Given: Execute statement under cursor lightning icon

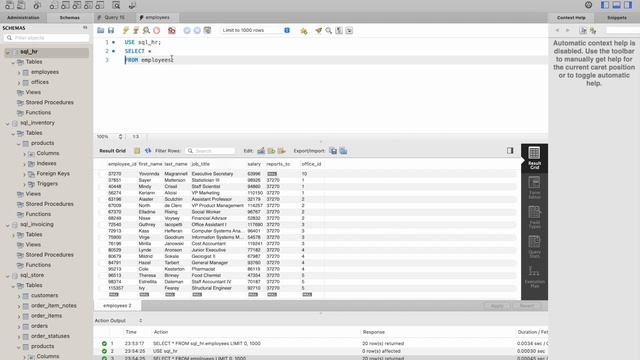Looking at the screenshot, I should pos(136,30).
